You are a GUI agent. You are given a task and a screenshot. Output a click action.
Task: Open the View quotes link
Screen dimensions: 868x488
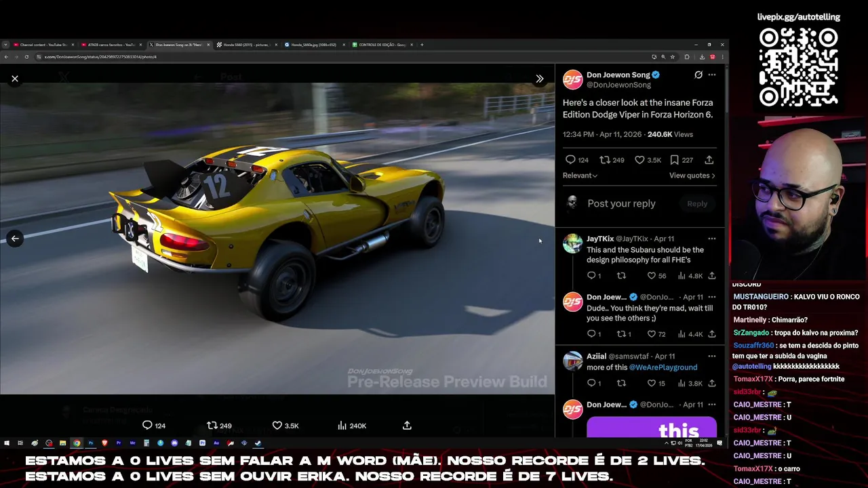click(692, 176)
